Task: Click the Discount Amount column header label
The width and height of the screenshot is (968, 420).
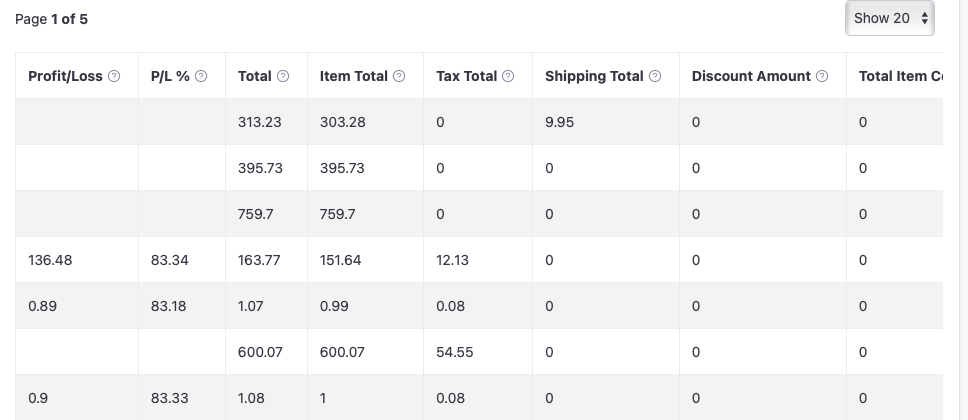Action: (x=751, y=76)
